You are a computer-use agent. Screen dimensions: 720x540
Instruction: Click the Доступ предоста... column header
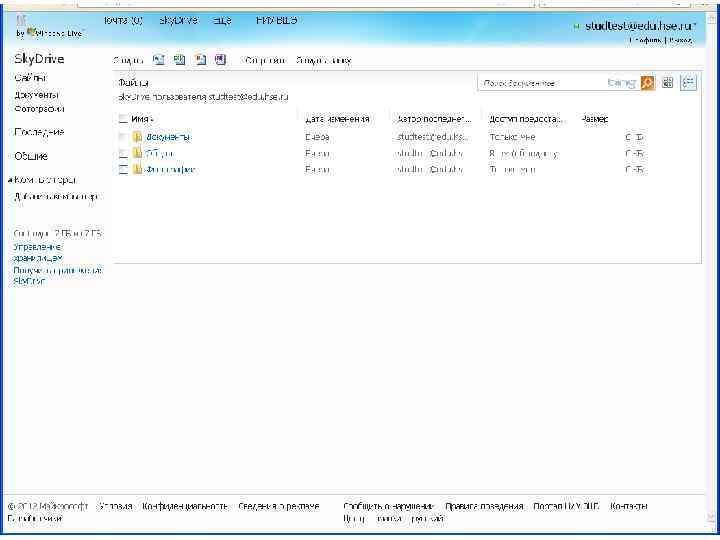[x=526, y=119]
